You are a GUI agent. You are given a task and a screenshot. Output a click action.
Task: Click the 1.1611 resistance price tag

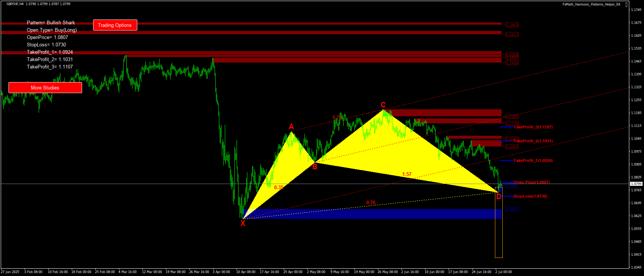click(x=512, y=35)
